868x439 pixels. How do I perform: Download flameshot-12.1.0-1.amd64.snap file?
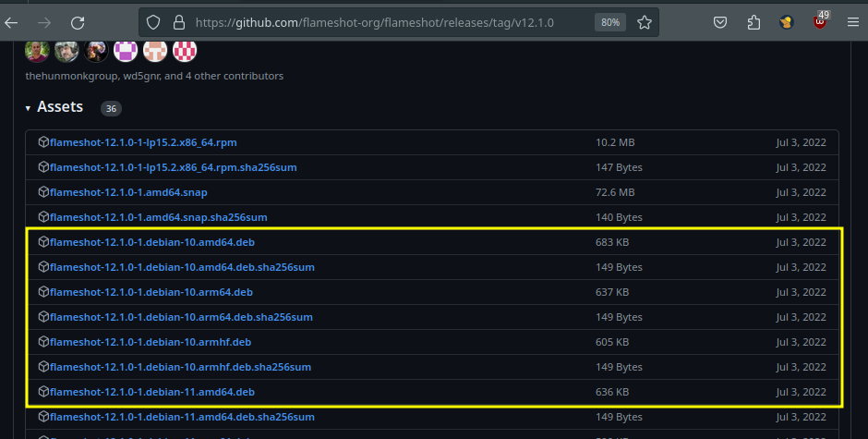128,192
